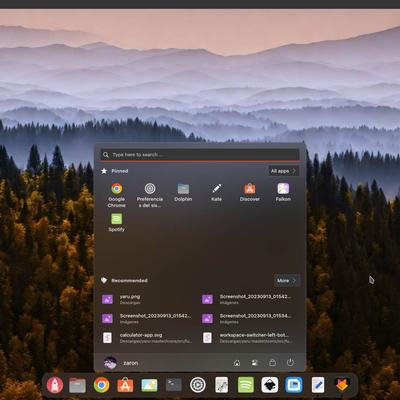Show More recommended files
The width and height of the screenshot is (400, 400).
(x=287, y=280)
